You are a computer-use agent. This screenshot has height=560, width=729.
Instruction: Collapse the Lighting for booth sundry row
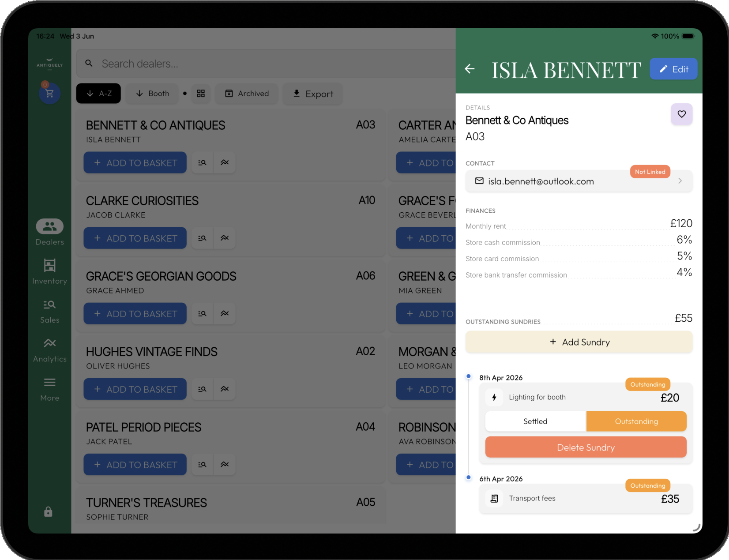[586, 397]
